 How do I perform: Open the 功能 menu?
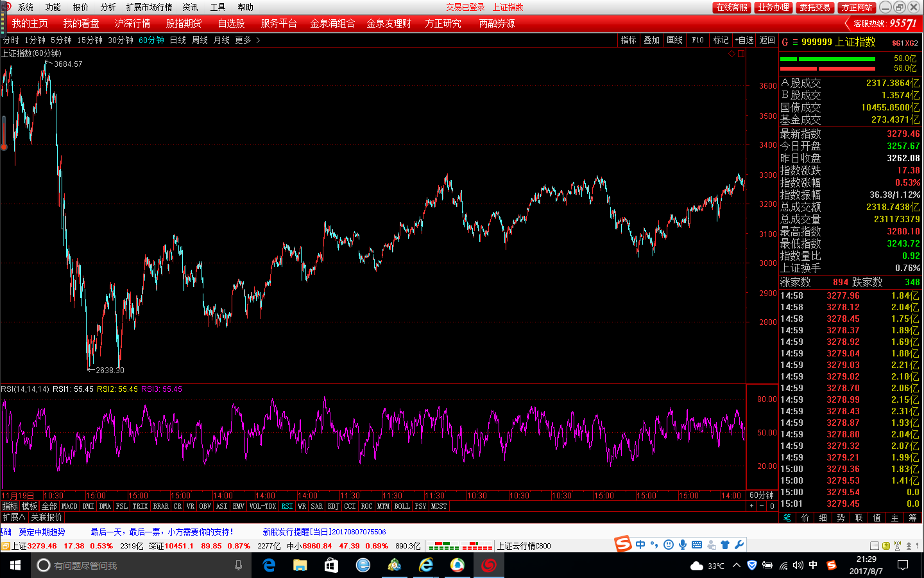coord(53,7)
